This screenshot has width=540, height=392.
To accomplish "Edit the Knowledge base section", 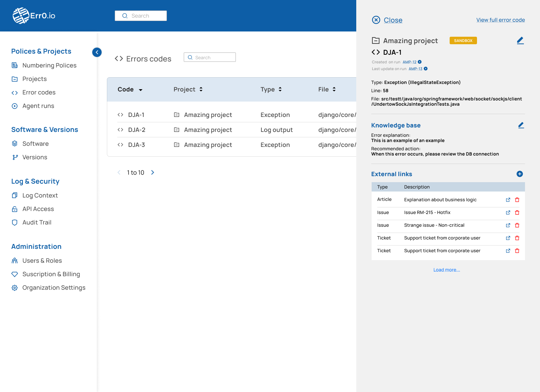I will (x=521, y=125).
